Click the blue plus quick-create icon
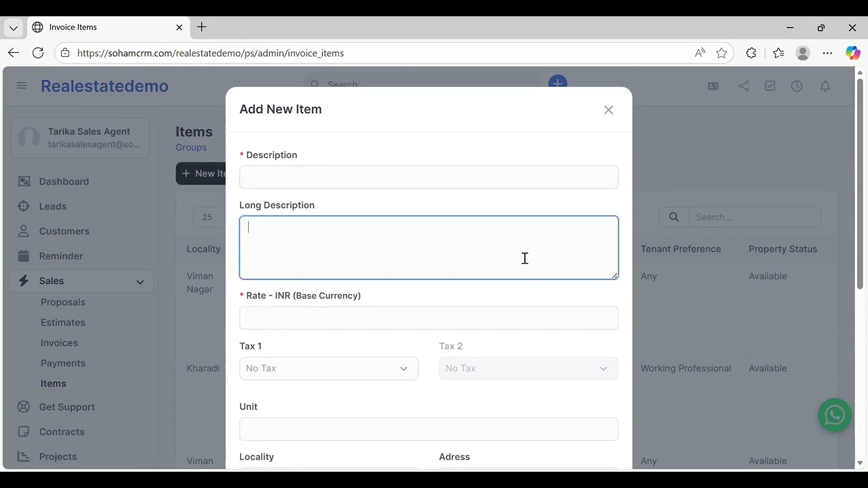Viewport: 868px width, 488px height. click(x=557, y=83)
